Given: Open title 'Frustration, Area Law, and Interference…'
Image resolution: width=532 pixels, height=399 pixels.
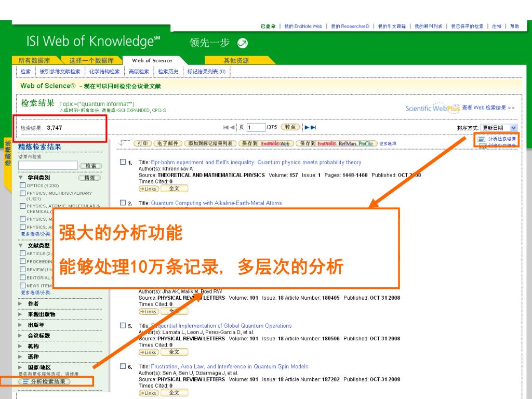Looking at the screenshot, I should (230, 366).
